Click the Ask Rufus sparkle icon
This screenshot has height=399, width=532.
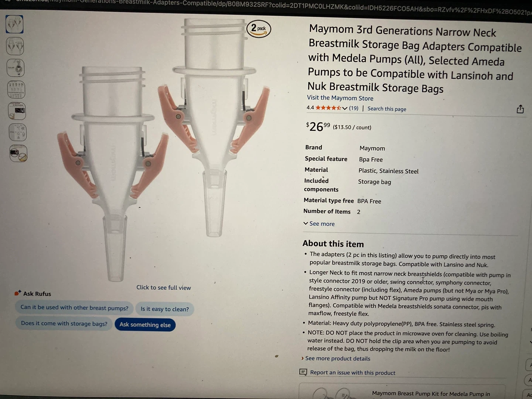coord(17,293)
